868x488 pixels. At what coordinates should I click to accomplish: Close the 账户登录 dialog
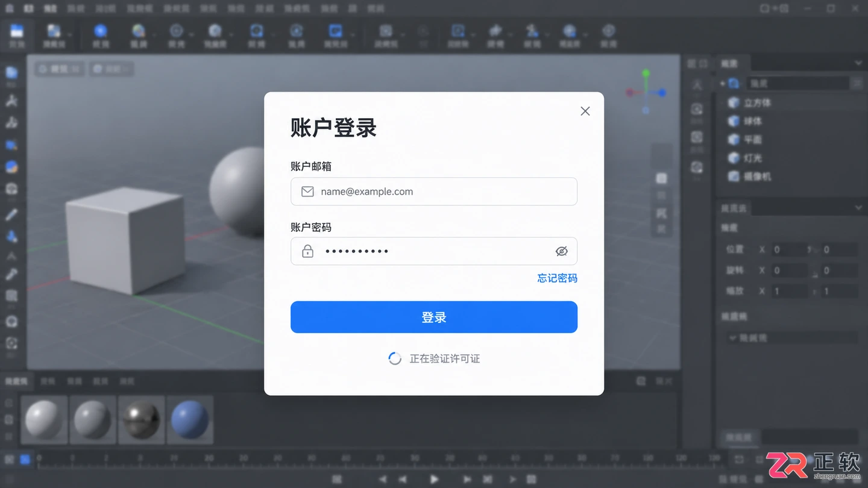[585, 111]
